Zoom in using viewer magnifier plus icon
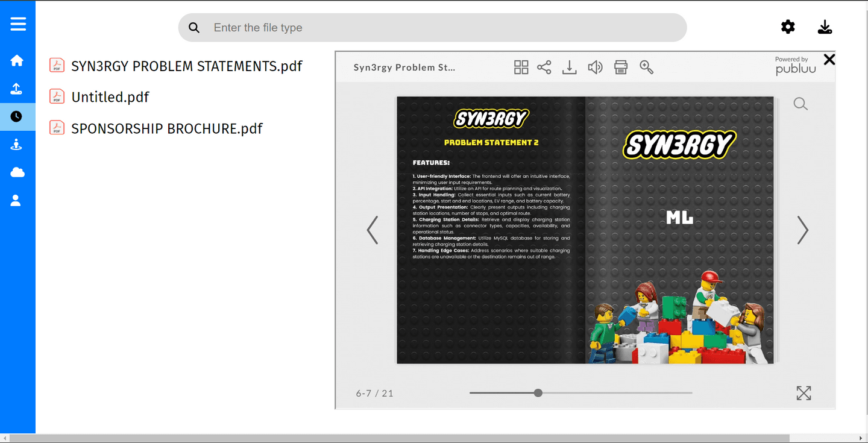The image size is (868, 443). click(647, 67)
